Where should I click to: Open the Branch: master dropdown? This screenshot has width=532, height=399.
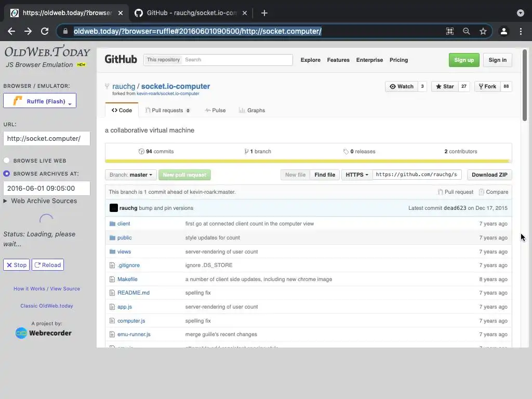pos(131,175)
